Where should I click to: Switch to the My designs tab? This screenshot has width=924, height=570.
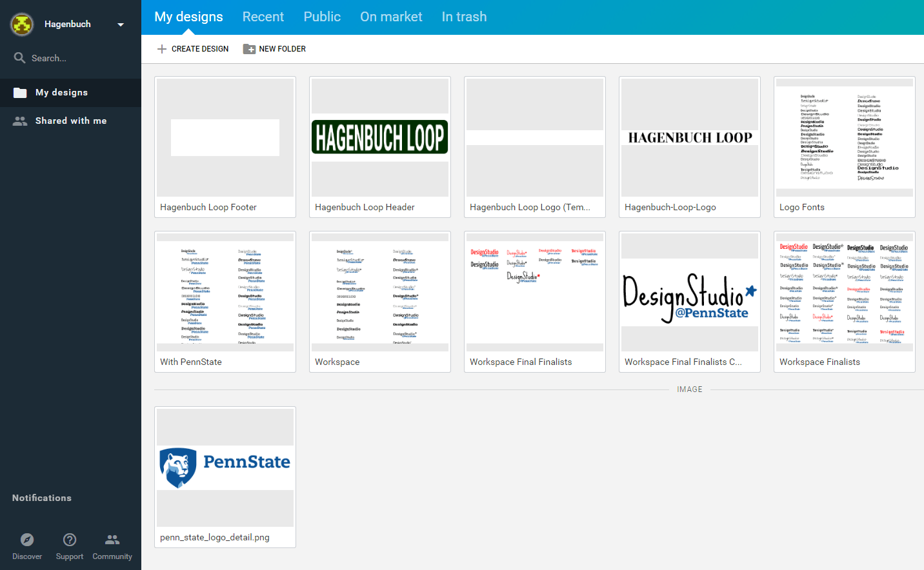pyautogui.click(x=188, y=17)
